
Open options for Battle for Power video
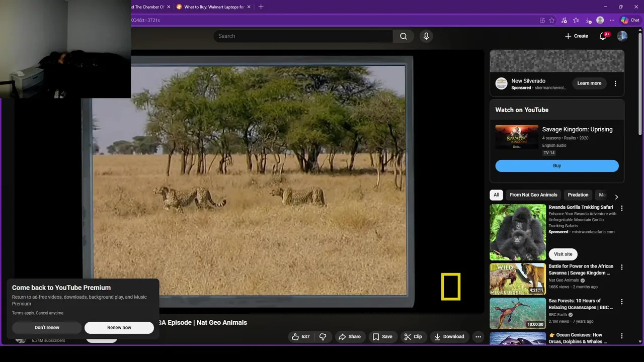622,267
